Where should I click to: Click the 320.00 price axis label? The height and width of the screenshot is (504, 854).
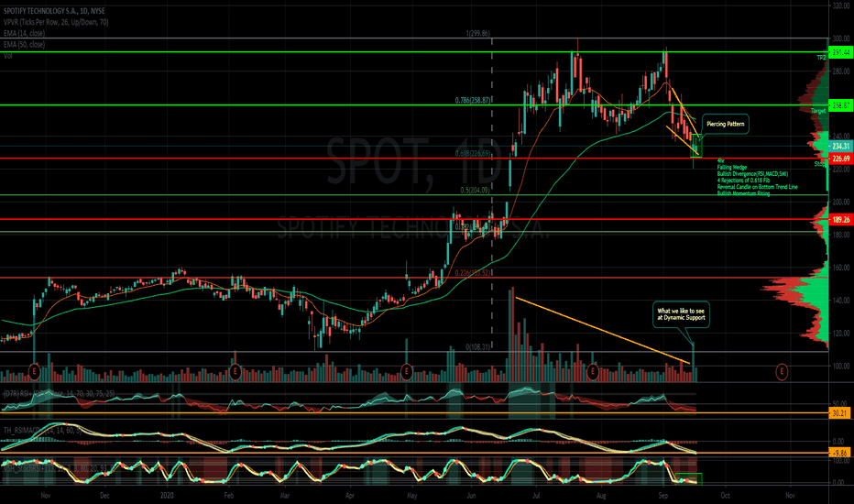tap(841, 5)
